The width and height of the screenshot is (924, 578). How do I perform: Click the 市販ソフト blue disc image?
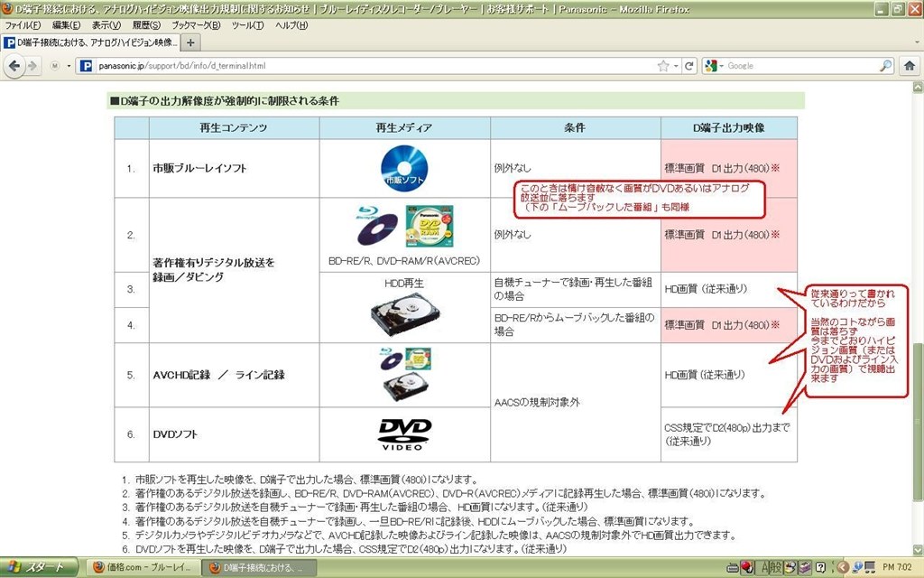(x=404, y=167)
